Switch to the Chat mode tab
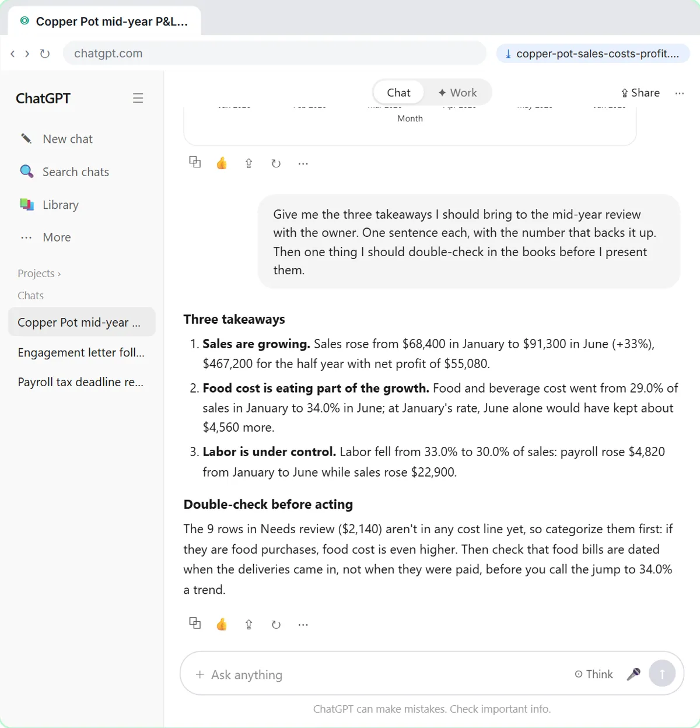Screen dimensions: 700x728 pyautogui.click(x=398, y=92)
